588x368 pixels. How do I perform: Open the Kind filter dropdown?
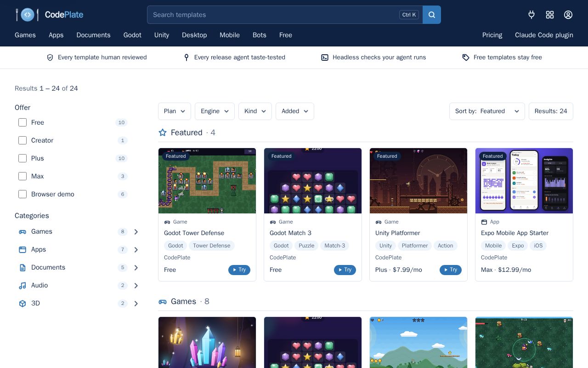pos(255,111)
